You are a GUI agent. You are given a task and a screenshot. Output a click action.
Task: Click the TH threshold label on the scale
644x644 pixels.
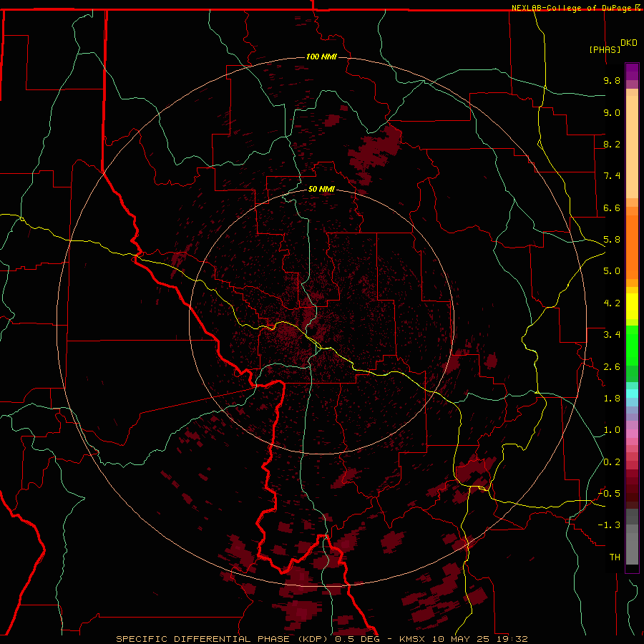(615, 557)
